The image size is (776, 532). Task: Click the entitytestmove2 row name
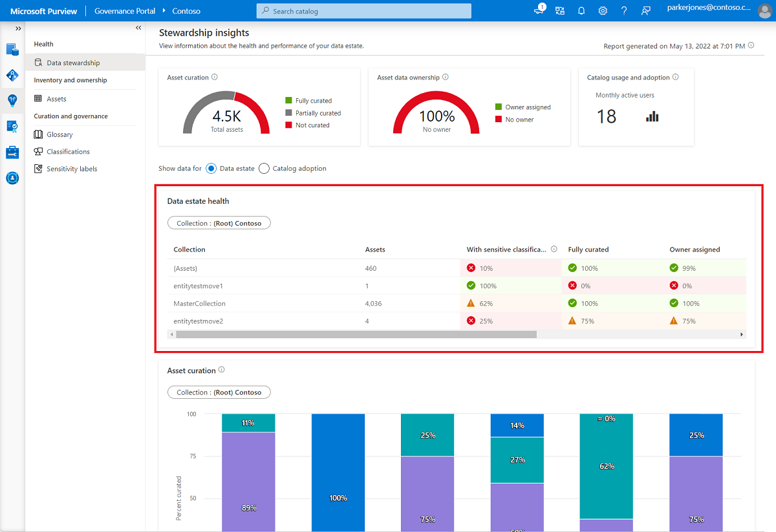[198, 321]
